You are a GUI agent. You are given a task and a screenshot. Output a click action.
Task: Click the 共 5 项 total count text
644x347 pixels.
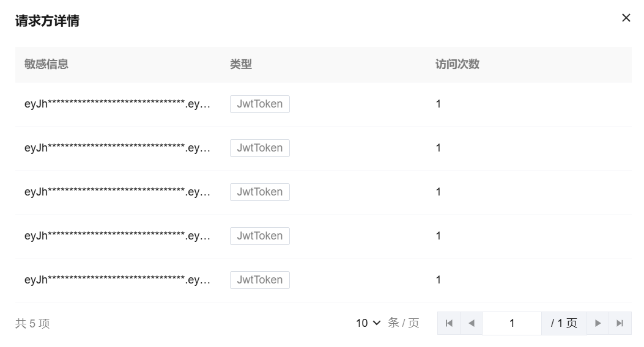pos(32,324)
